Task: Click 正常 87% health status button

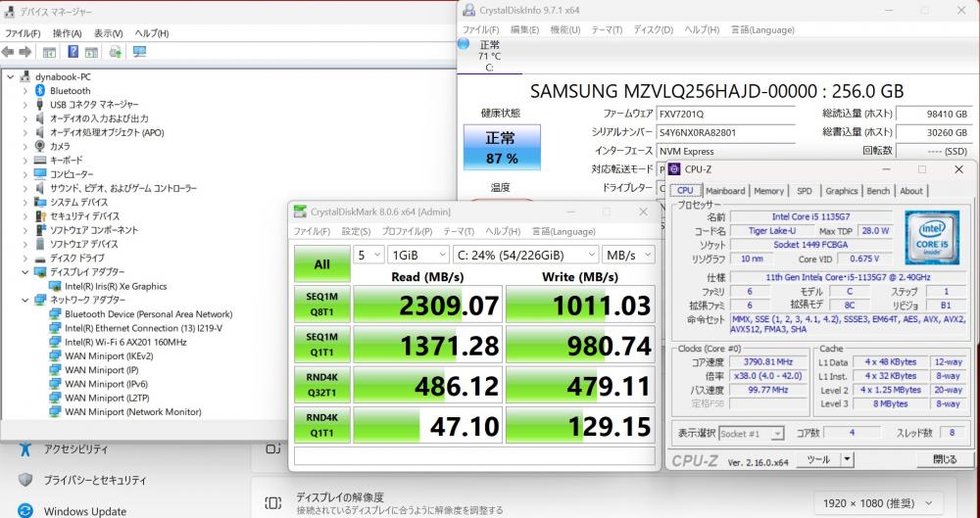Action: click(x=502, y=148)
